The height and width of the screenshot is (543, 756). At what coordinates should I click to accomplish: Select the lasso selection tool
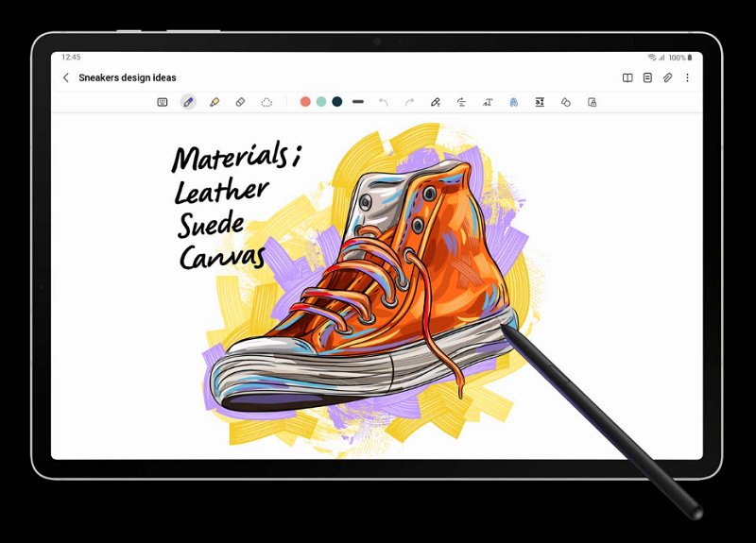266,102
